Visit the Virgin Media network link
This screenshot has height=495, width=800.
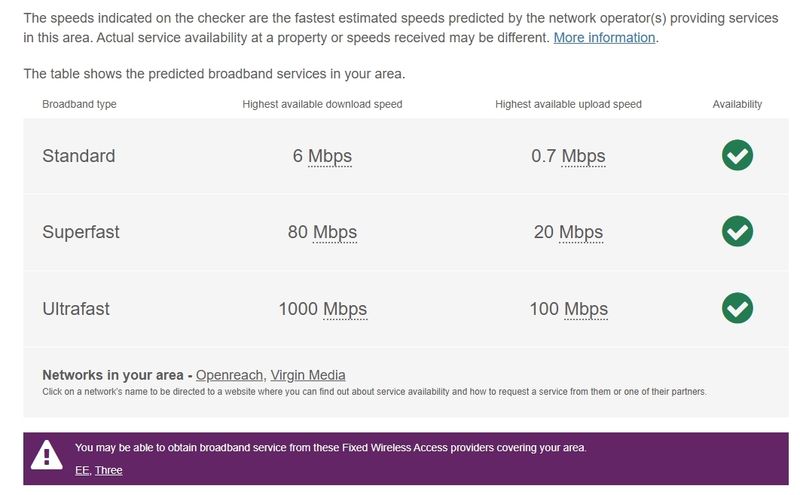pyautogui.click(x=308, y=375)
